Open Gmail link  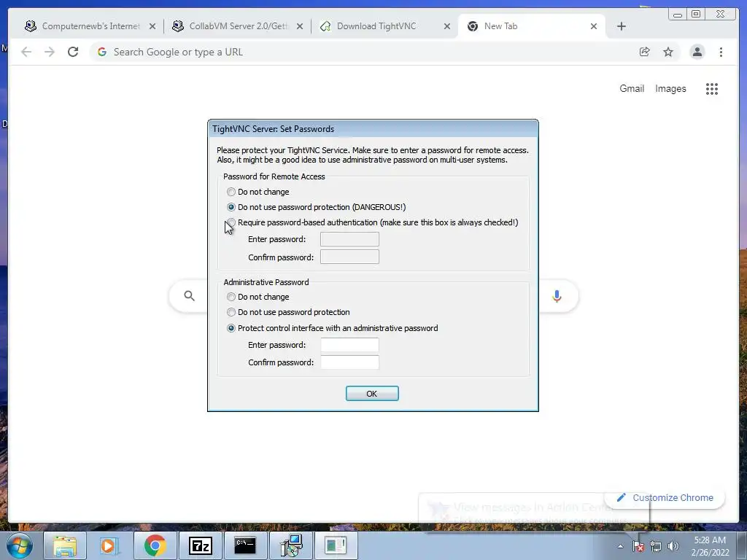pyautogui.click(x=632, y=88)
